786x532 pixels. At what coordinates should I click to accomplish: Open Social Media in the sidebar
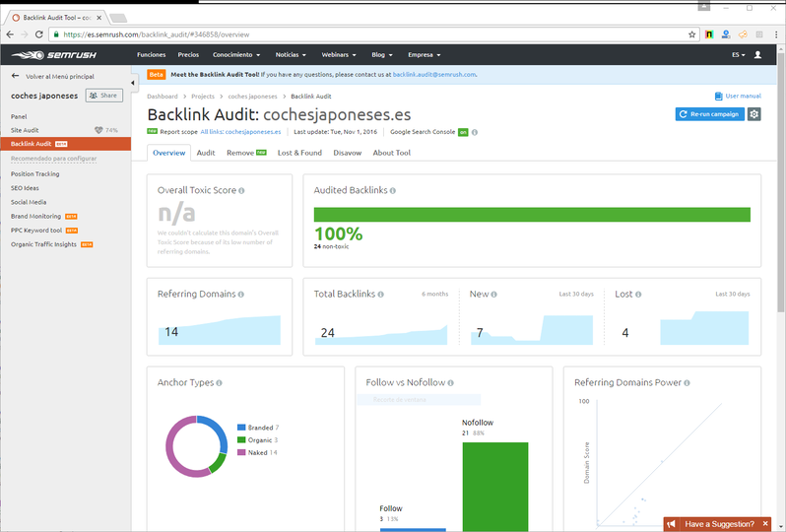tap(29, 202)
